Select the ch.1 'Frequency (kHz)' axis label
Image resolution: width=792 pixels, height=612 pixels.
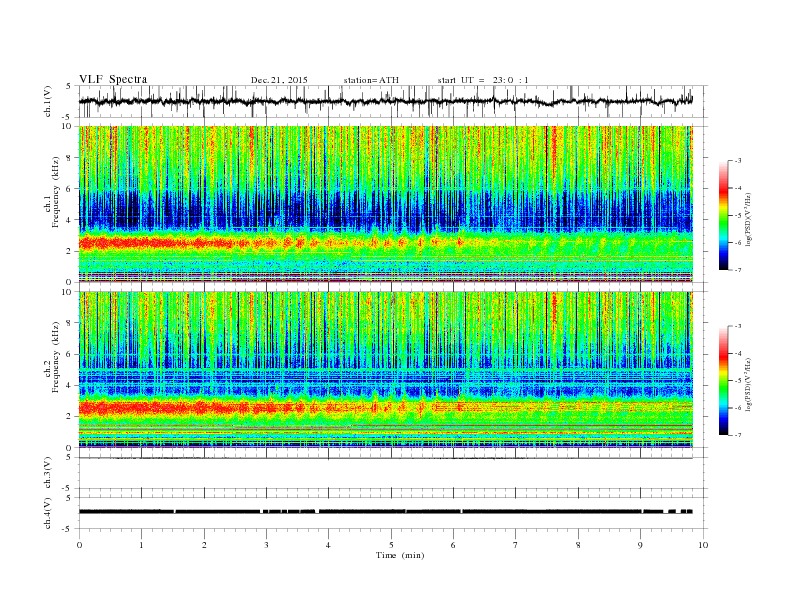(x=56, y=192)
